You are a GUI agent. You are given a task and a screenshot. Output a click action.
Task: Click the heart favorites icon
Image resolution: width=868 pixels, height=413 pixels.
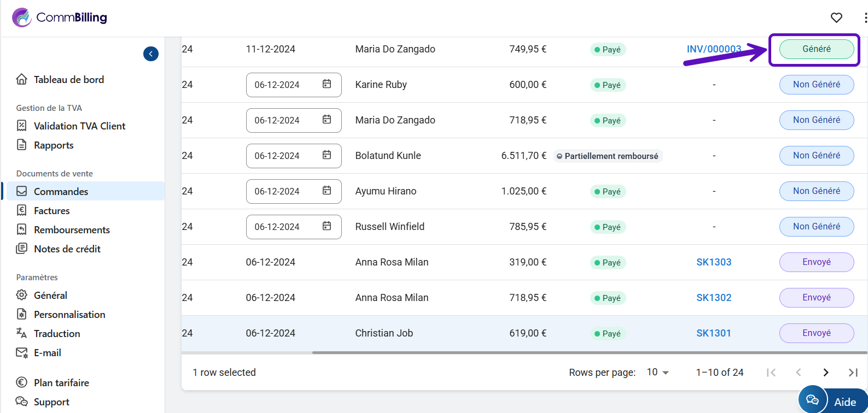[836, 18]
